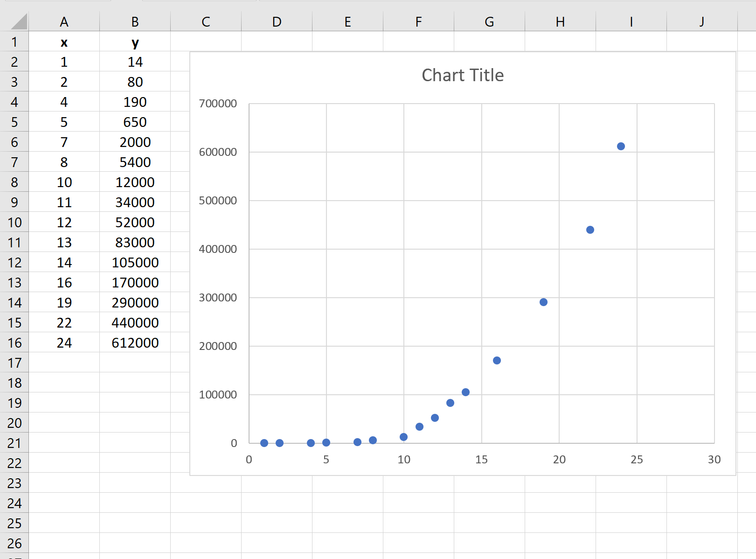
Task: Click the data point at x=10
Action: click(x=403, y=436)
